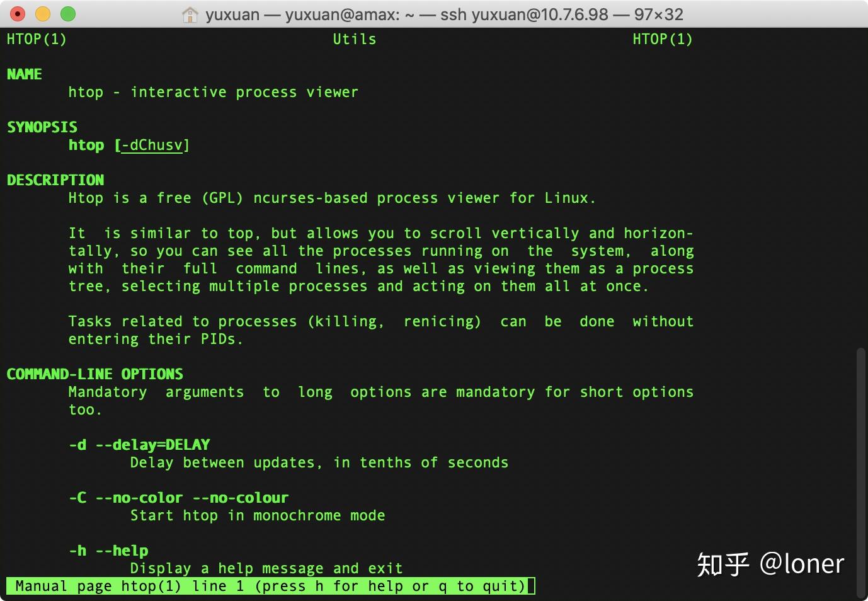The width and height of the screenshot is (868, 601).
Task: Click the HTOP(1) header on the right
Action: (x=661, y=39)
